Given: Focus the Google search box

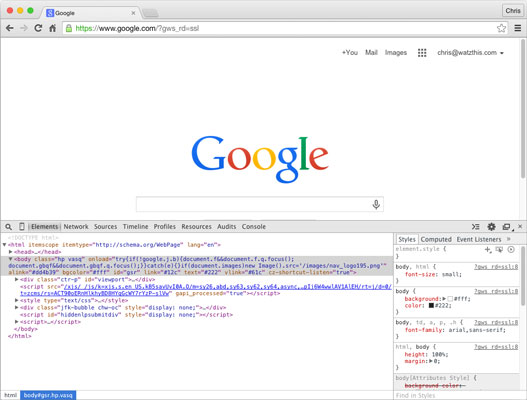Looking at the screenshot, I should (x=259, y=204).
